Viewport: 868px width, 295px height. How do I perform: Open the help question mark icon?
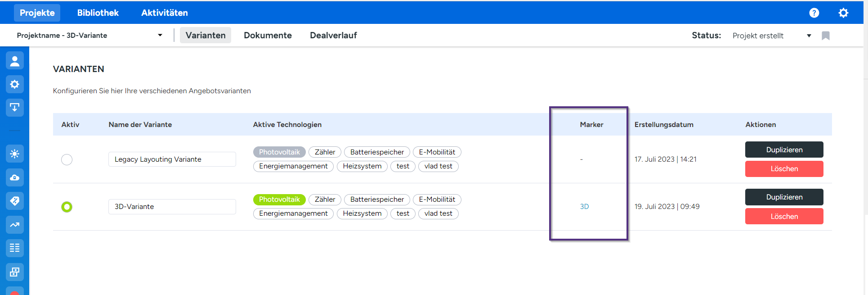(x=814, y=13)
